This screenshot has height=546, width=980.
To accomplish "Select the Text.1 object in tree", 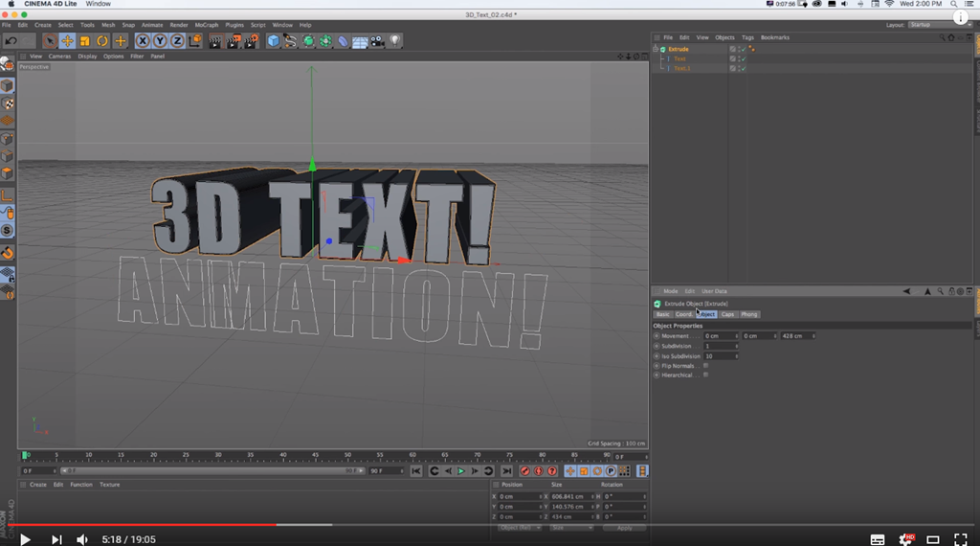I will coord(681,68).
